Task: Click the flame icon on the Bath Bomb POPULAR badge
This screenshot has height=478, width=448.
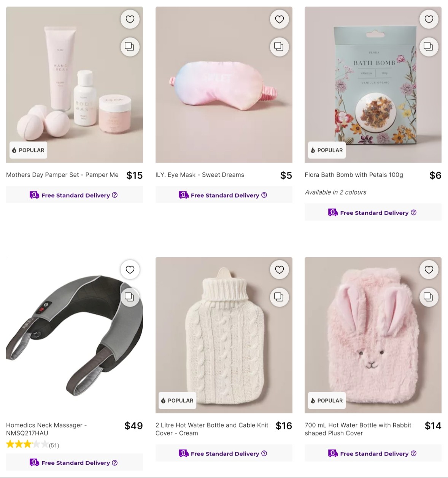Action: point(313,150)
